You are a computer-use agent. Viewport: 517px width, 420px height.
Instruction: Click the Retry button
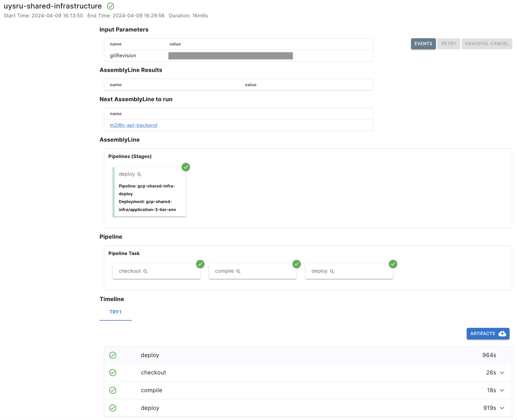449,44
